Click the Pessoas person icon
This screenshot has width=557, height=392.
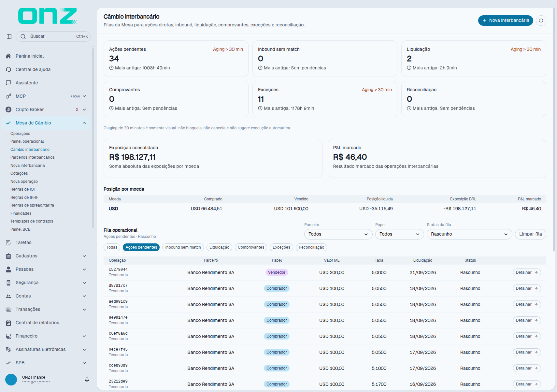8,269
